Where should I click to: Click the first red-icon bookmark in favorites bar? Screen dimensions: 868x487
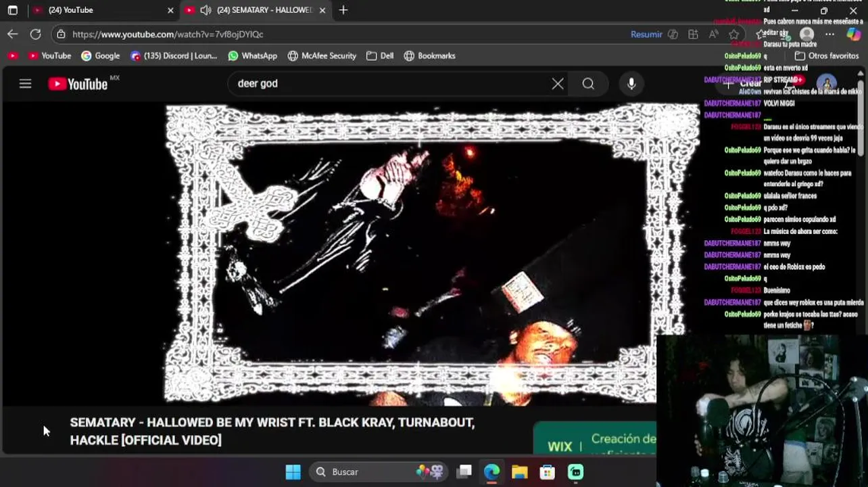12,56
